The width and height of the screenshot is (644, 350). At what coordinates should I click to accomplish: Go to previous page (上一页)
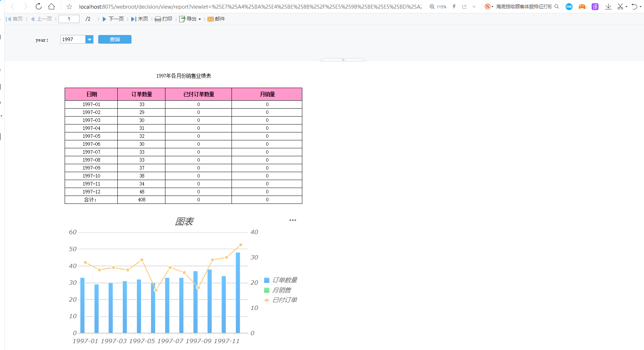pos(42,19)
